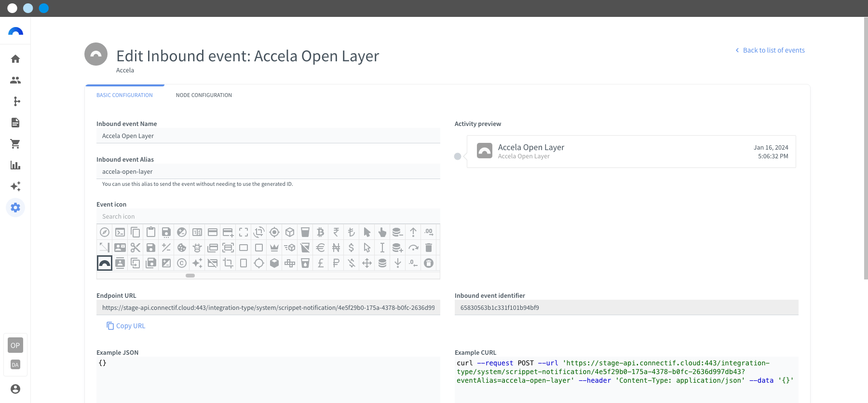
Task: Select the scissors icon in icon grid
Action: (x=136, y=248)
